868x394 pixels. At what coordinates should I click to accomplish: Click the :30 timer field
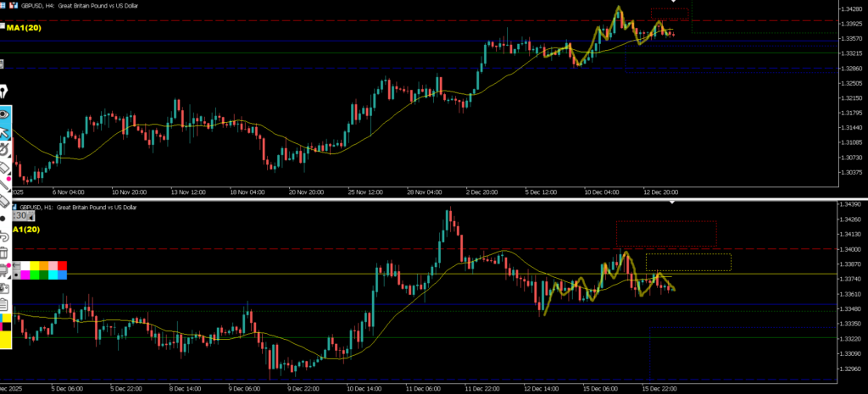(21, 216)
